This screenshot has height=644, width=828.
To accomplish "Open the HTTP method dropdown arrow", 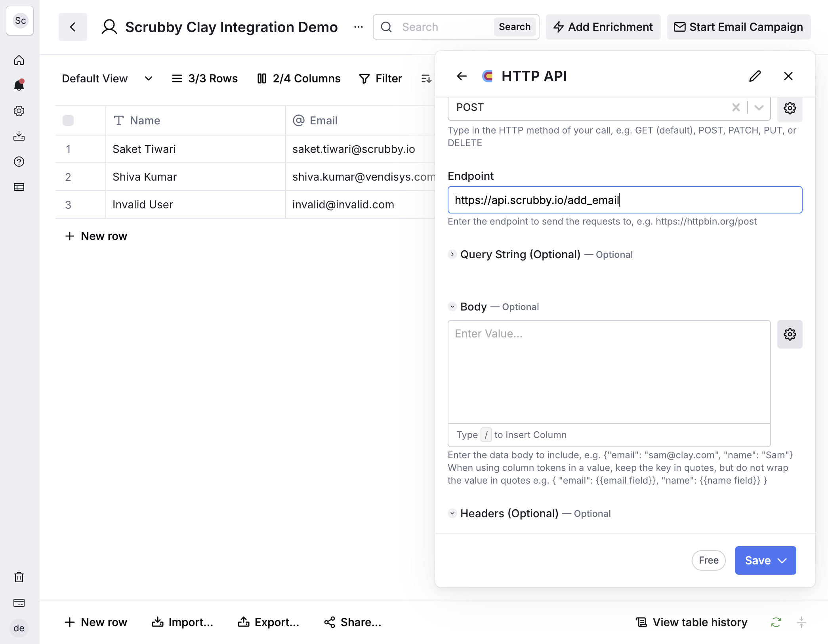I will (x=759, y=107).
